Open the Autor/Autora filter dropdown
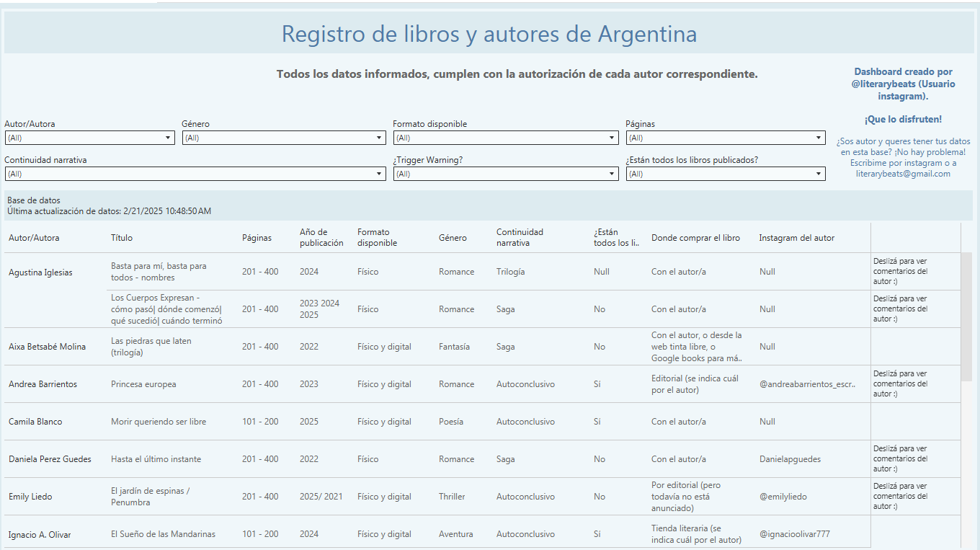 [89, 138]
